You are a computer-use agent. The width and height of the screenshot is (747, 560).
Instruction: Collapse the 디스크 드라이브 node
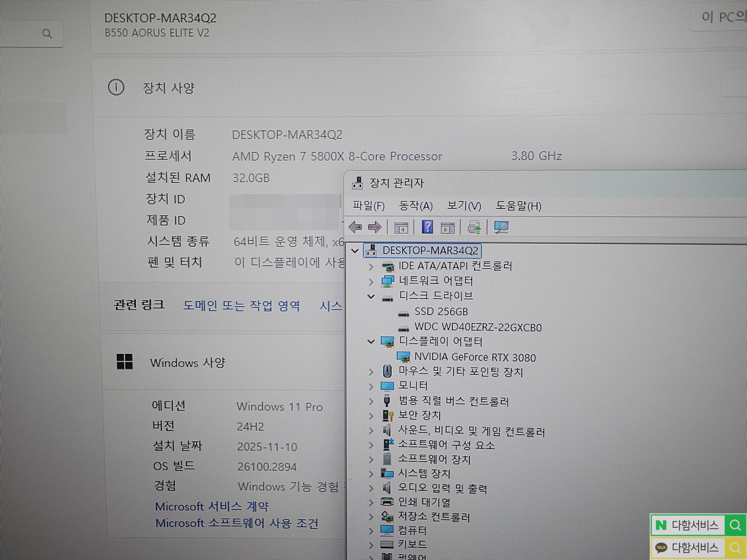[x=371, y=297]
